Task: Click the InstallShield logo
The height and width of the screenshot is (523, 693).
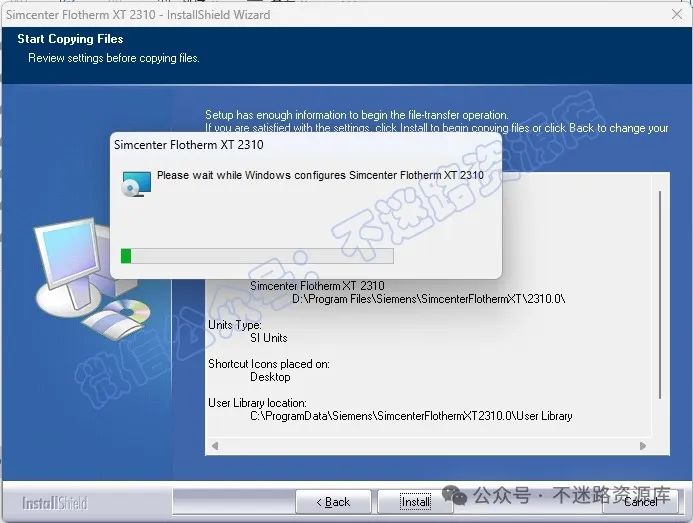Action: [x=55, y=503]
